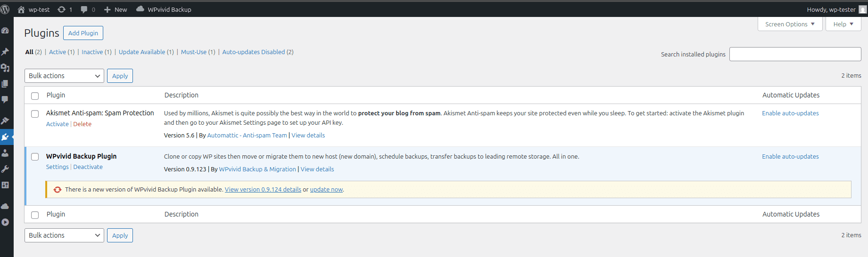Open Plugins plug icon in sidebar
This screenshot has height=257, width=868.
coord(5,137)
